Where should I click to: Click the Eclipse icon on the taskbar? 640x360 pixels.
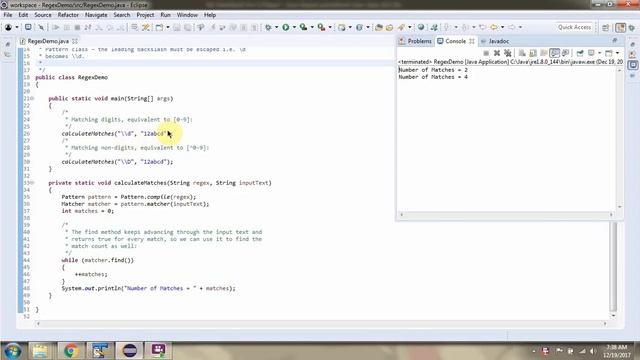[130, 351]
